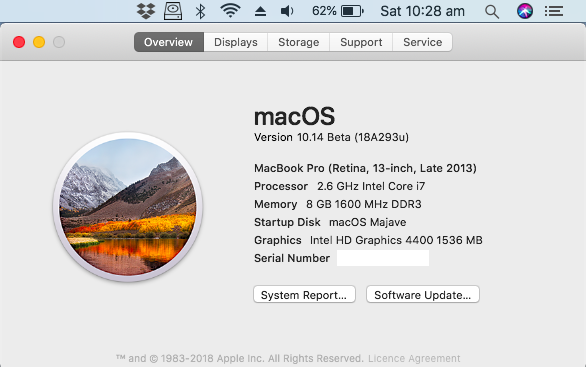Minimize window with the yellow button
Image resolution: width=586 pixels, height=367 pixels.
39,42
